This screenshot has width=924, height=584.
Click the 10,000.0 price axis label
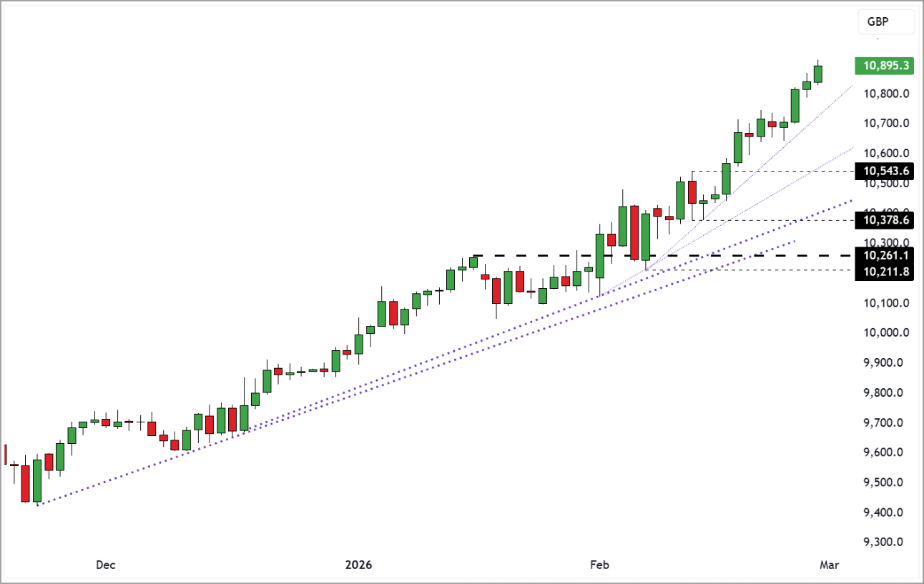(x=886, y=333)
